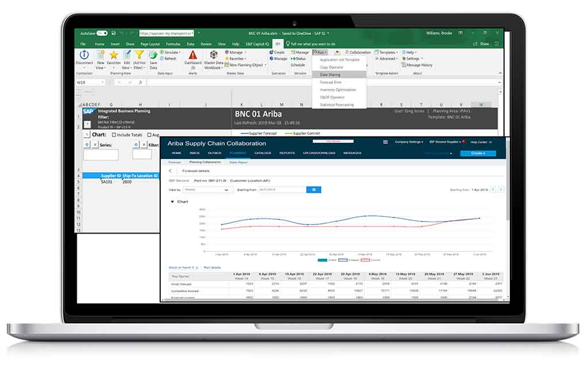Open the File tab
The height and width of the screenshot is (373, 588).
coord(83,44)
